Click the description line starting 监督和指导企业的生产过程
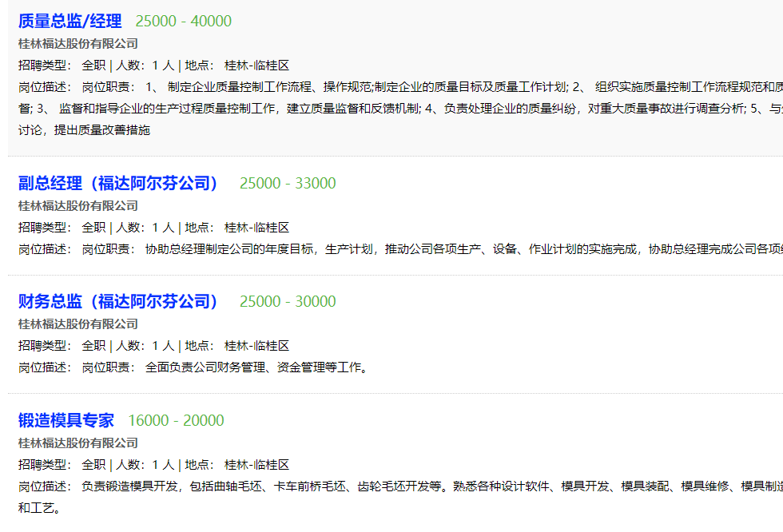 [400, 109]
